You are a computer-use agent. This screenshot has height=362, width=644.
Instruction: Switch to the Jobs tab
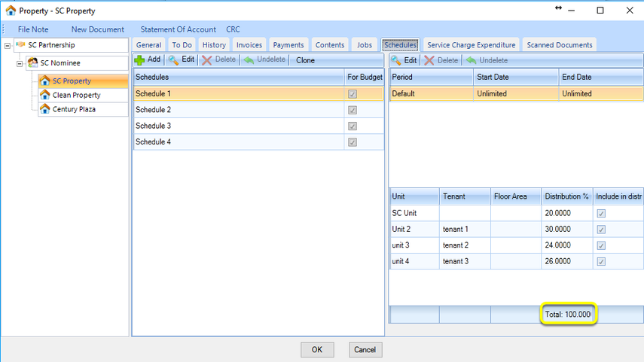click(x=365, y=44)
